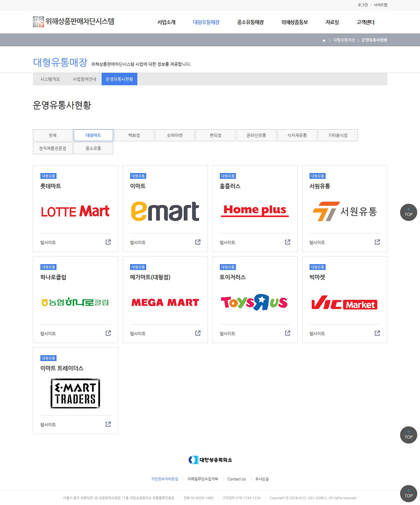The image size is (420, 505).
Task: Open the 중소유통매장 main menu
Action: [x=250, y=22]
